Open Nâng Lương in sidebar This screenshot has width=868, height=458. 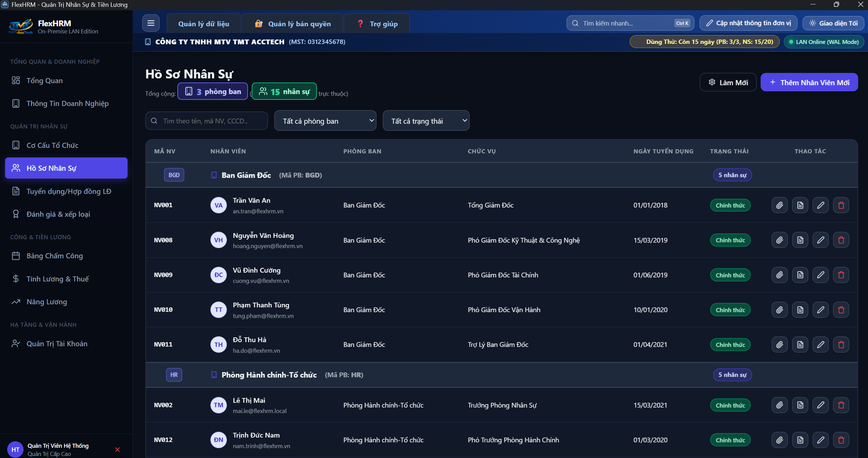66,302
